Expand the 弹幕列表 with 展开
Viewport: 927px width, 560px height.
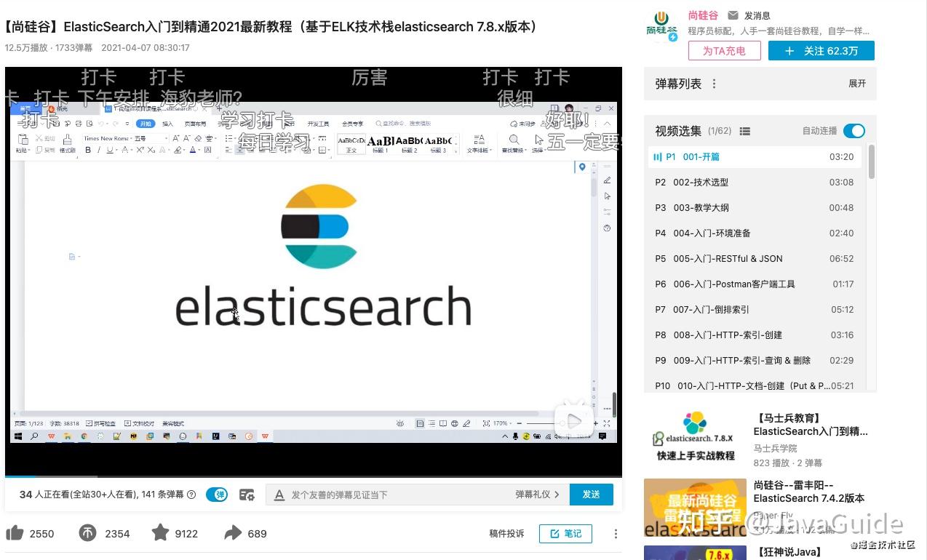click(857, 84)
